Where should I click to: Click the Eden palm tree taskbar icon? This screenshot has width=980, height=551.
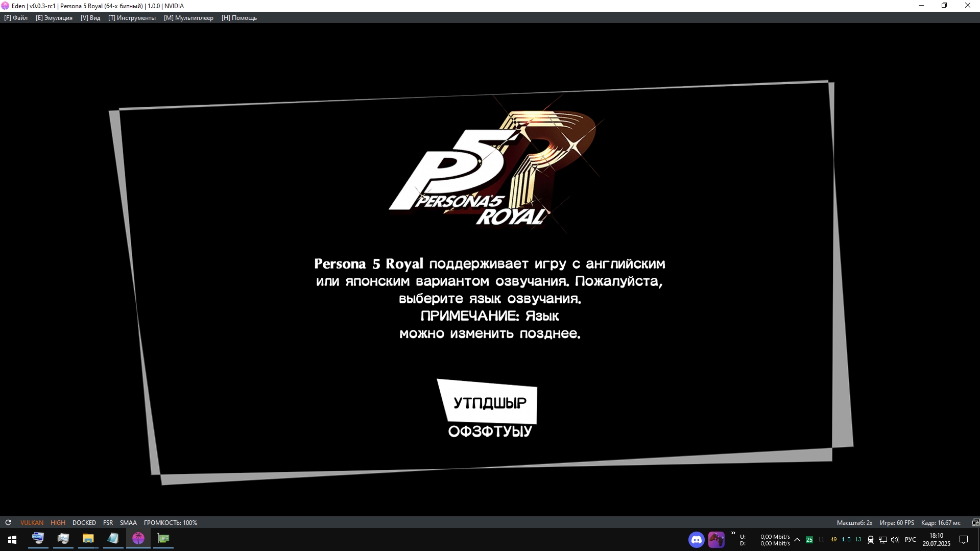138,539
